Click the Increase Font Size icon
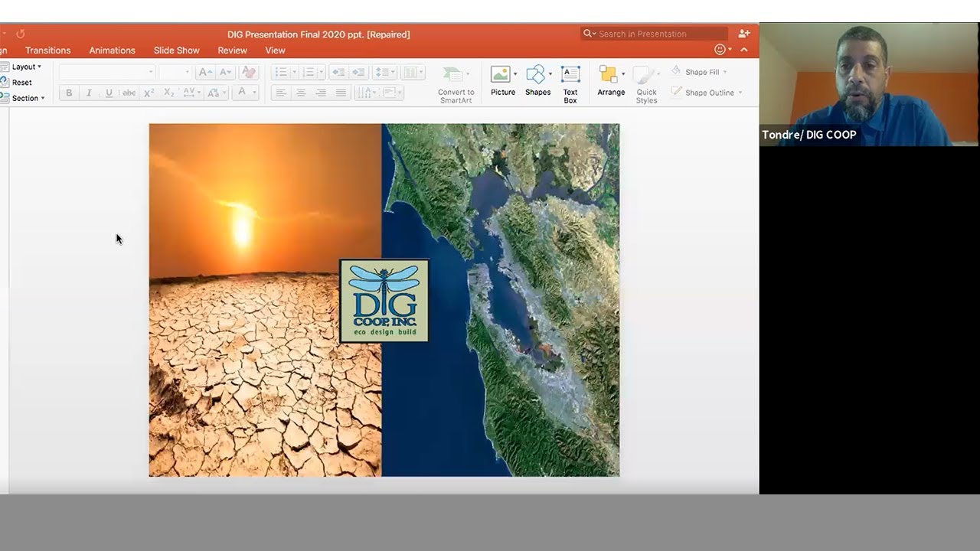This screenshot has width=980, height=551. pos(205,72)
